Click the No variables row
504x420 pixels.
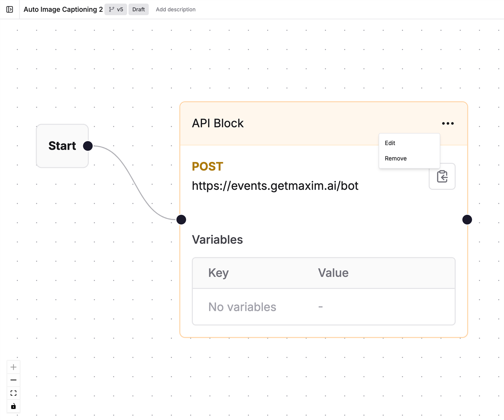pos(242,306)
